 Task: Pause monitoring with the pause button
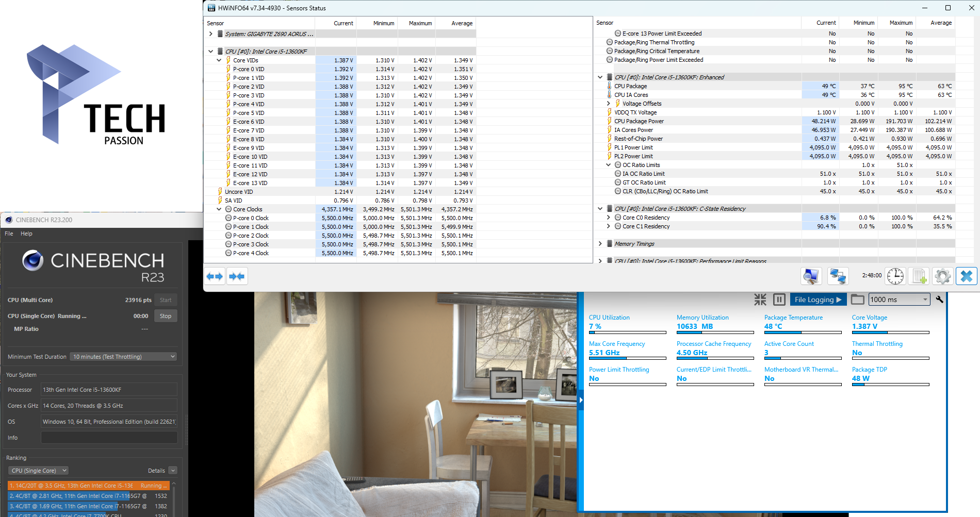779,299
